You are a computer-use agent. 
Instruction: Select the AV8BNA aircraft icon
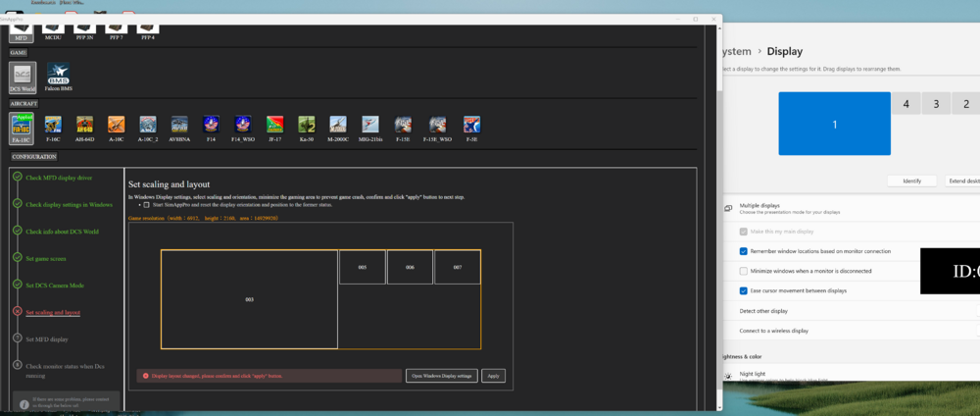tap(179, 128)
